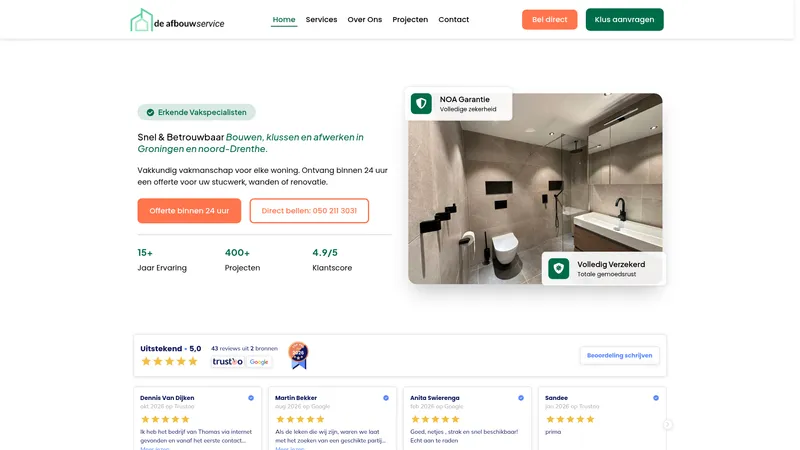
Task: Click reviewer name Anita Swierenga
Action: [435, 398]
